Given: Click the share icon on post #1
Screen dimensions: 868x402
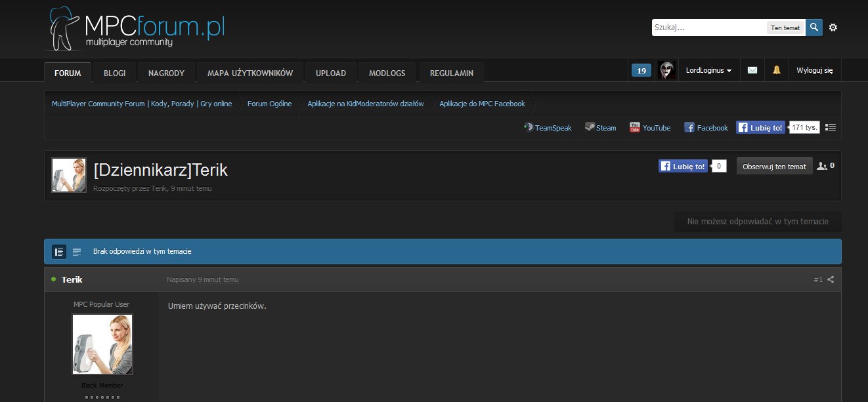Looking at the screenshot, I should click(831, 279).
